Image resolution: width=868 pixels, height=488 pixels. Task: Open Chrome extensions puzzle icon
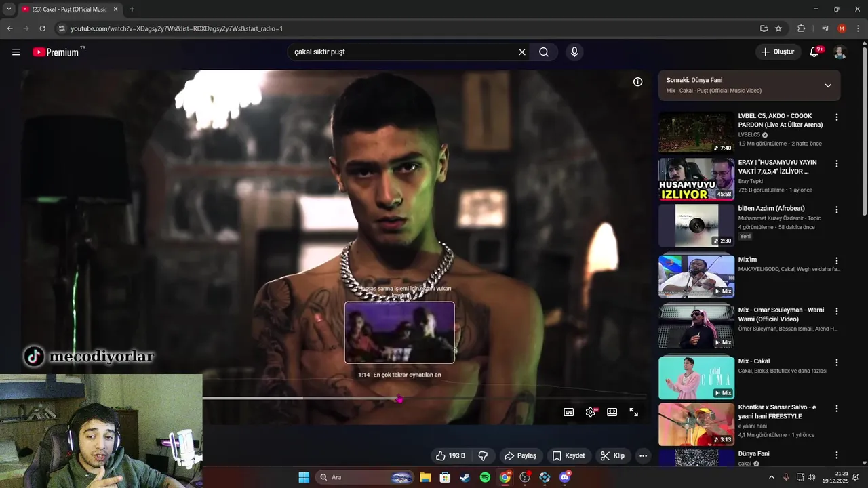(802, 28)
